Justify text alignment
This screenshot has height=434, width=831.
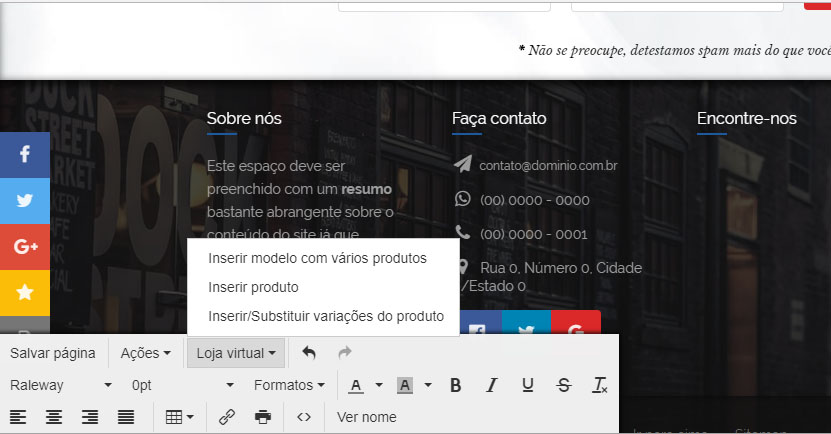point(126,417)
